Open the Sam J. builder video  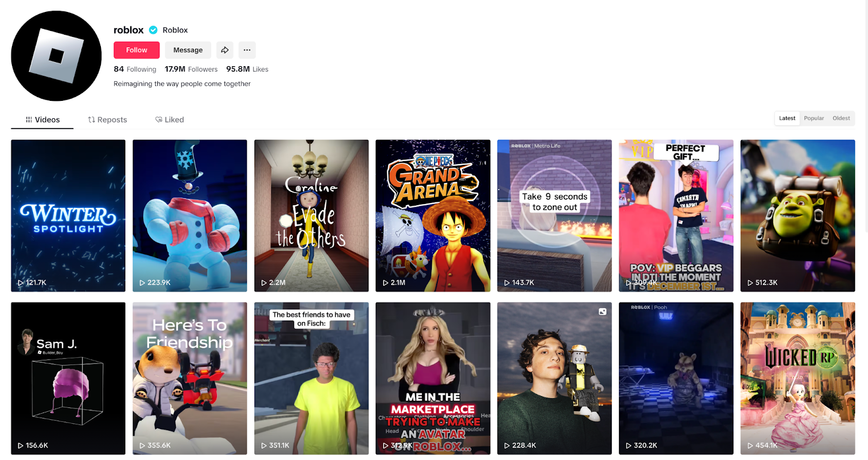[68, 378]
